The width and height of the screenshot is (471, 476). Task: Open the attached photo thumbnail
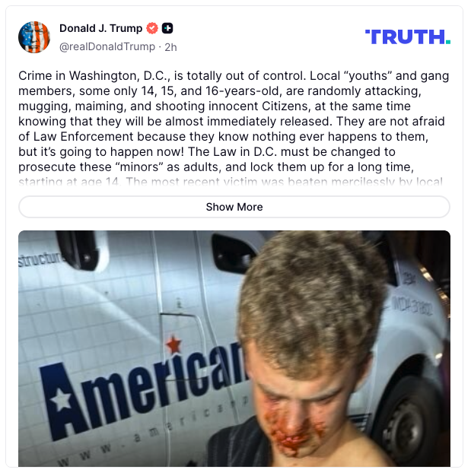[234, 348]
